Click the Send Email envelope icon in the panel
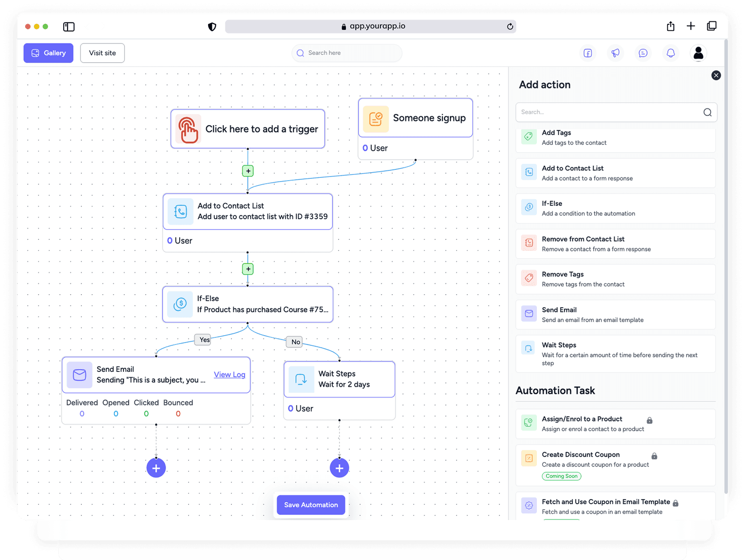This screenshot has width=745, height=560. coord(528,314)
